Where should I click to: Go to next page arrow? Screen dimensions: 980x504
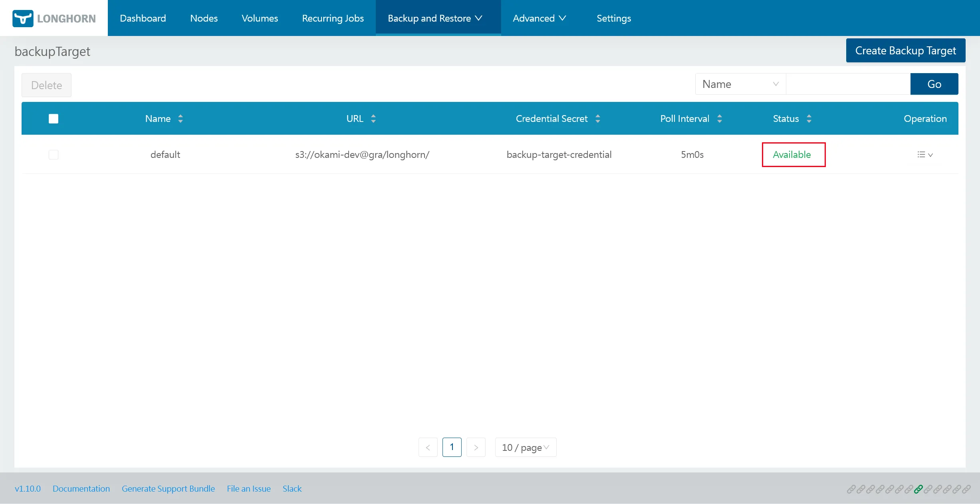476,448
